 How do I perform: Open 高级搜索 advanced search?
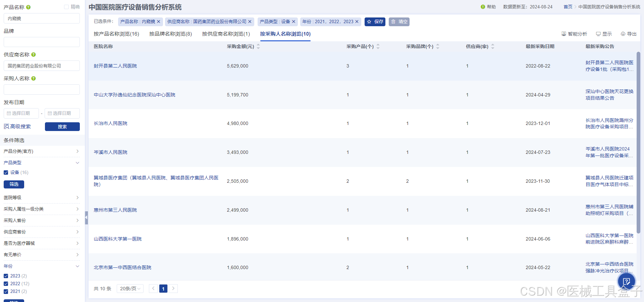pos(17,127)
